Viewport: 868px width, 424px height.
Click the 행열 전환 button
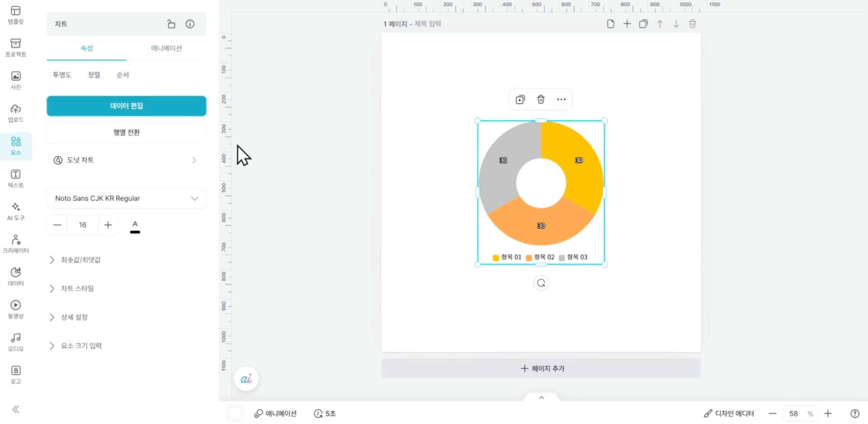point(127,132)
